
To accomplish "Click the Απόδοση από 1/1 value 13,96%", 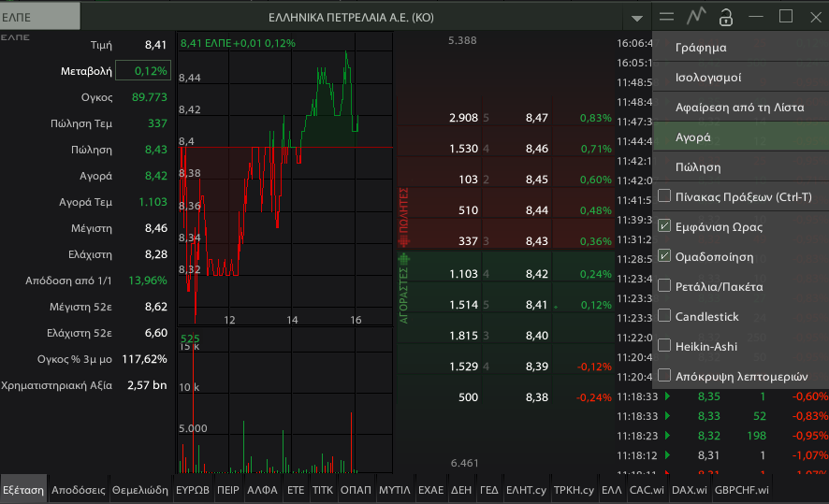I will click(148, 281).
